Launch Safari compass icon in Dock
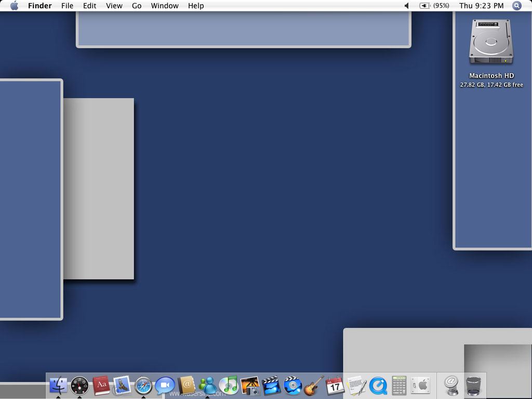The image size is (532, 399). click(143, 386)
